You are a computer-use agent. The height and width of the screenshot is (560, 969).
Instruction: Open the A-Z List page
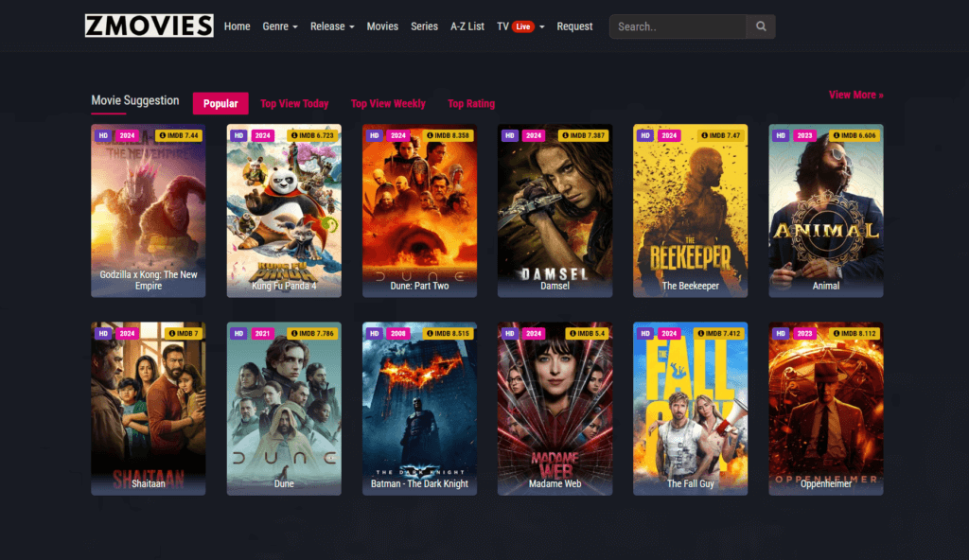point(467,26)
